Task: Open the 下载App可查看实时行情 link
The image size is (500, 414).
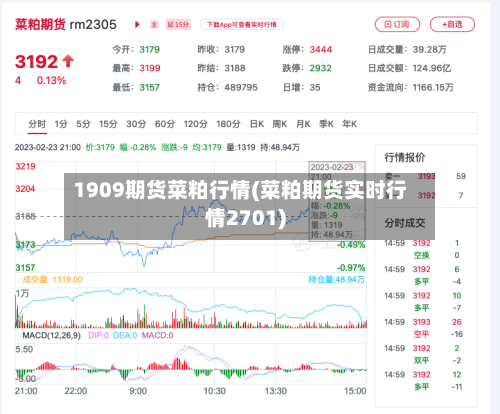Action: pos(242,25)
